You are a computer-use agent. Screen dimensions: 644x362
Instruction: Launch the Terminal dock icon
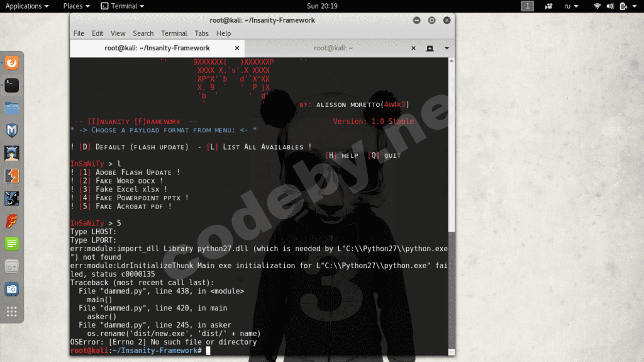(x=11, y=86)
